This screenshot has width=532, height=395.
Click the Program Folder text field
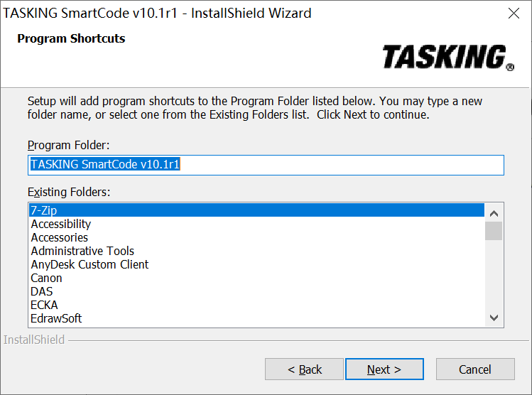click(266, 165)
